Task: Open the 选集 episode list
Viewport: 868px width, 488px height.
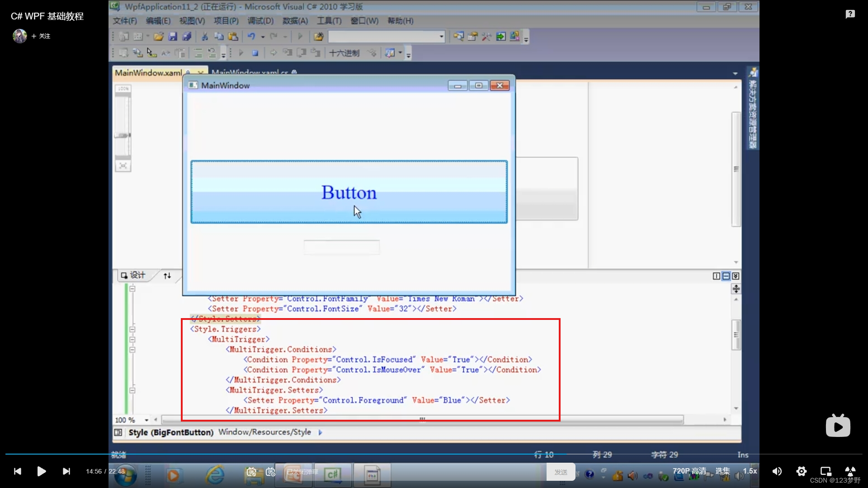Action: (722, 471)
